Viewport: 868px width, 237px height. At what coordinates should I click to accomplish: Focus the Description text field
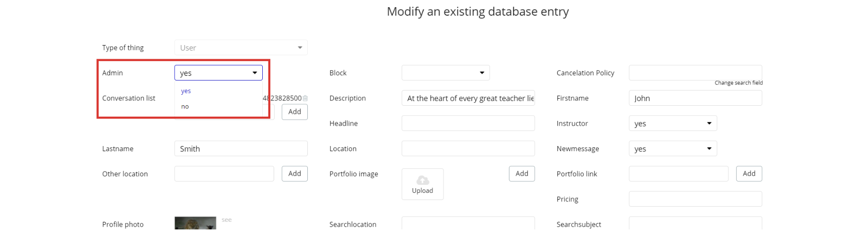pyautogui.click(x=468, y=98)
